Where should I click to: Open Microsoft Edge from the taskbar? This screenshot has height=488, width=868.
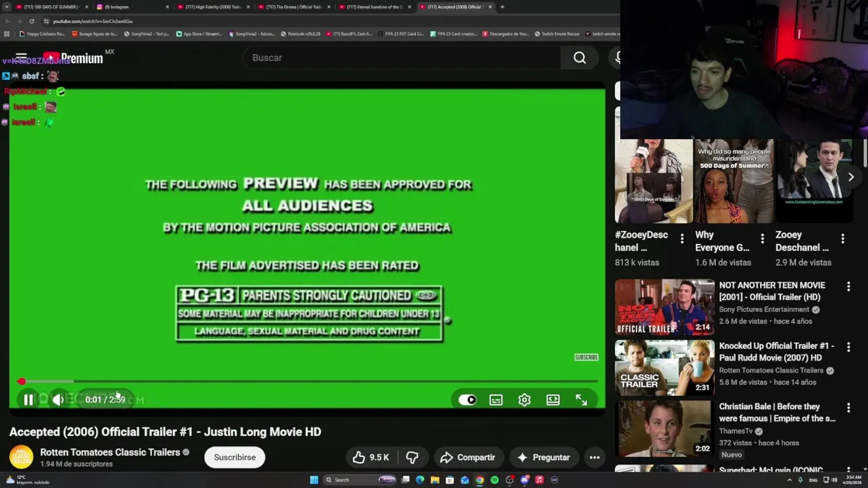point(420,480)
